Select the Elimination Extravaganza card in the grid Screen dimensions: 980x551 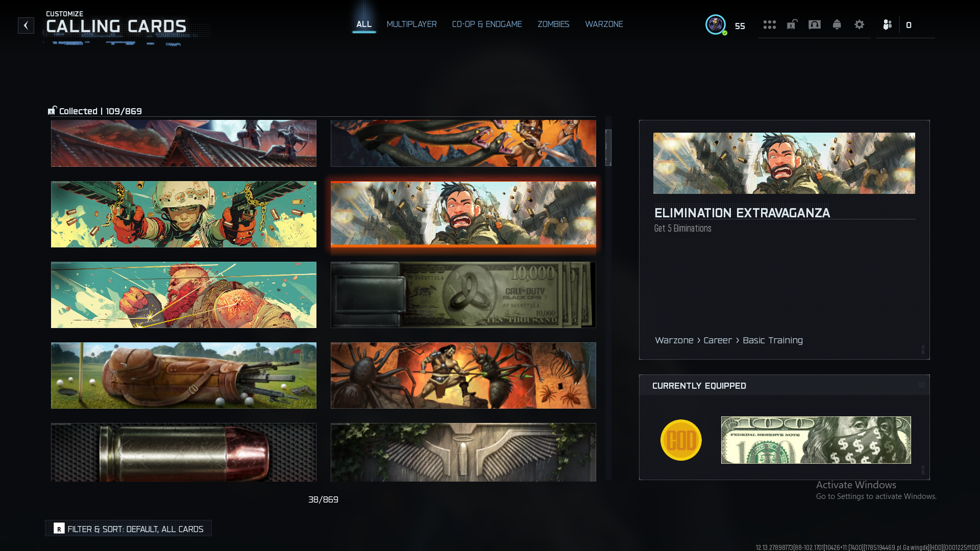[x=463, y=214]
